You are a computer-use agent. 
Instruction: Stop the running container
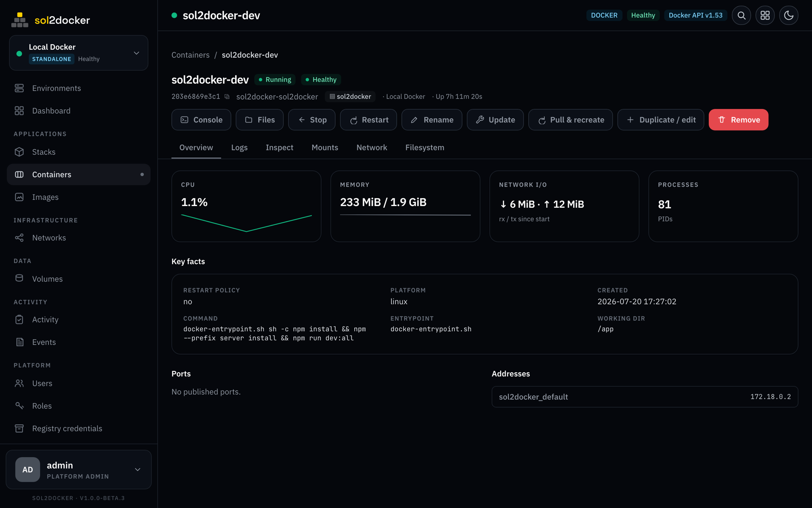312,120
